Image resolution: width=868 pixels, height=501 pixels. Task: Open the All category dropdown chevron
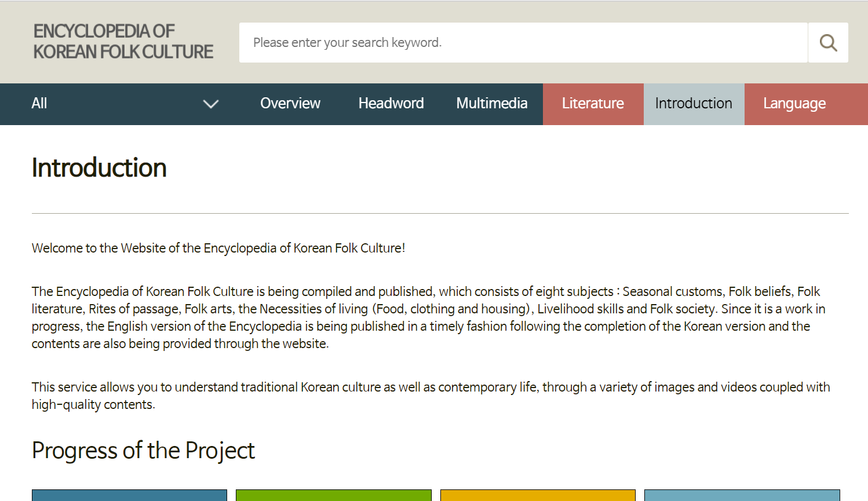(x=211, y=104)
